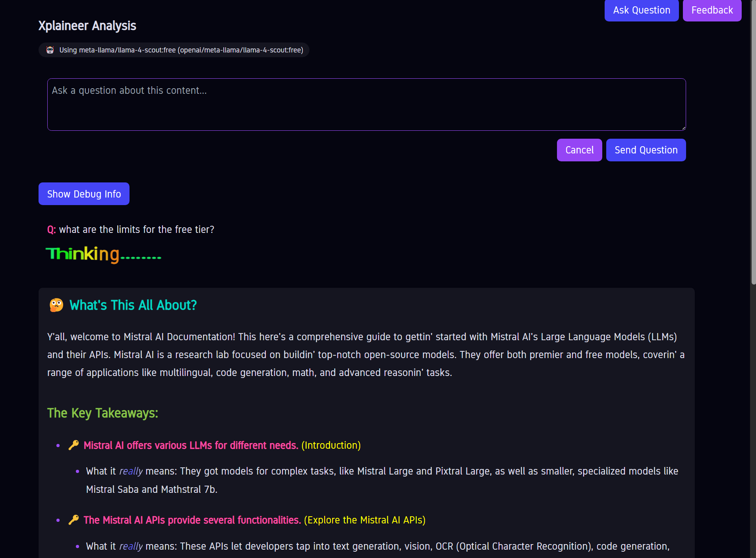Cancel the question form
The height and width of the screenshot is (558, 756).
[x=579, y=150]
